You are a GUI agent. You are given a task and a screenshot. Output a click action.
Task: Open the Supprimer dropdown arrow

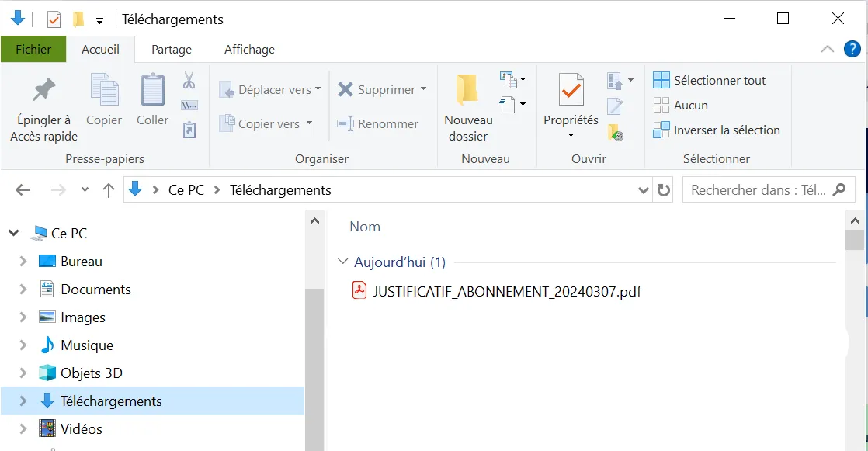(423, 88)
